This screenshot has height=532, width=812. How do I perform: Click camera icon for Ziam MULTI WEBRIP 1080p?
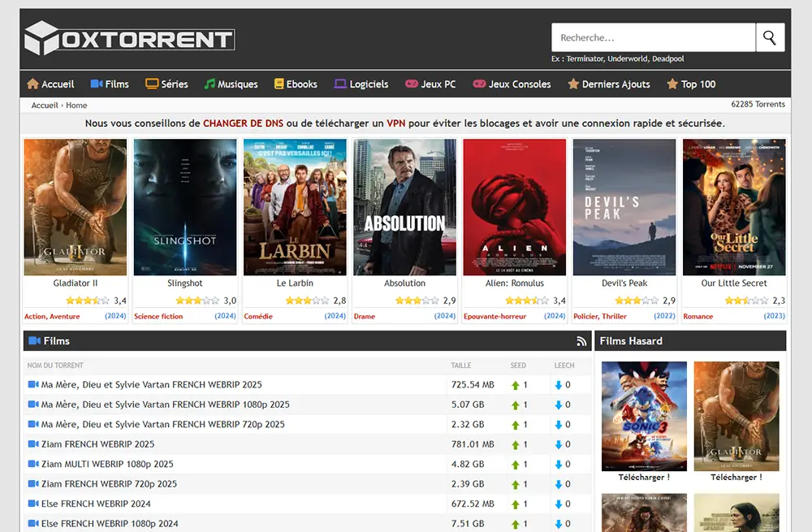(x=33, y=464)
